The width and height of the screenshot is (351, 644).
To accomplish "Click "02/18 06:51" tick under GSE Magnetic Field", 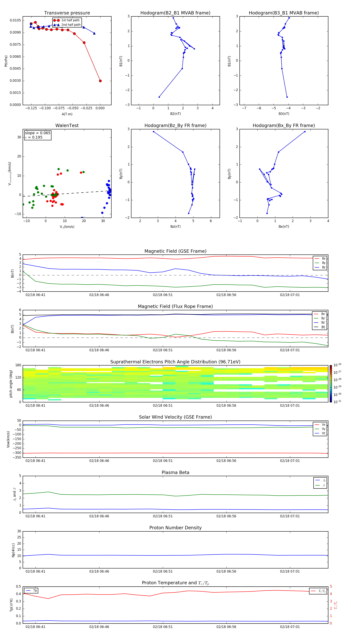I will coord(163,295).
